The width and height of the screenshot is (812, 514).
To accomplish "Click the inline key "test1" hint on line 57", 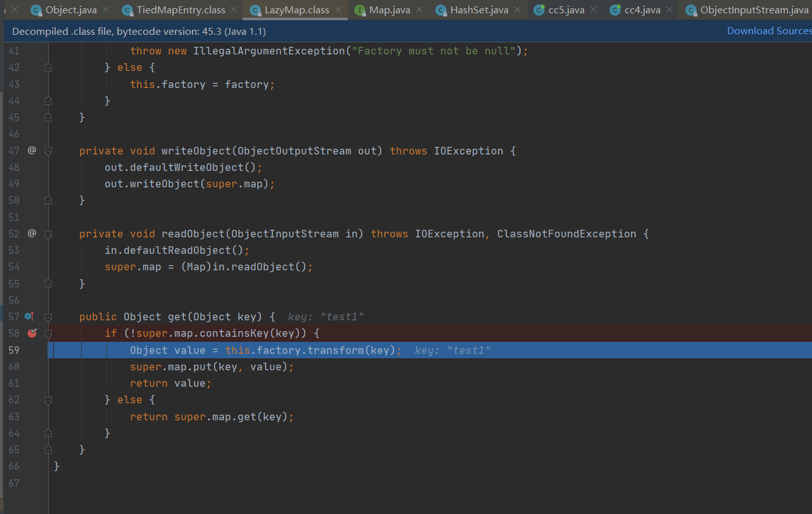I will coord(326,317).
